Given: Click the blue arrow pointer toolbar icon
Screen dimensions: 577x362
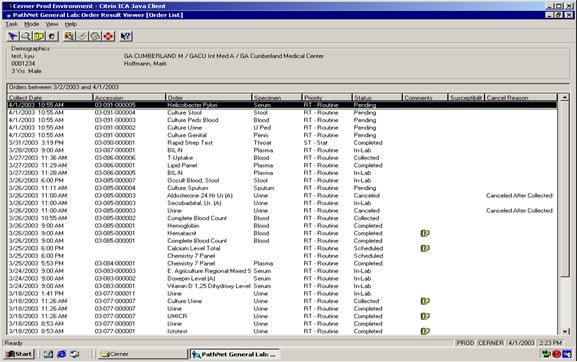Looking at the screenshot, I should tap(13, 36).
